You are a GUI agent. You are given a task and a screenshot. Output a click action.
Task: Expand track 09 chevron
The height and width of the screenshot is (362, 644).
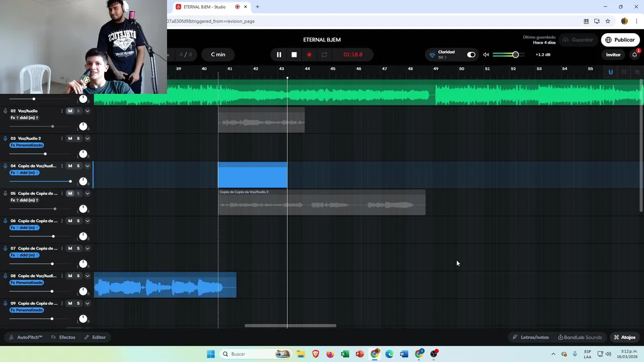point(87,303)
